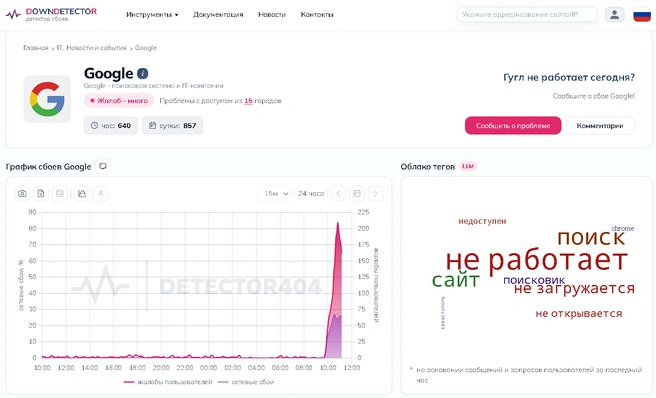Image resolution: width=656 pixels, height=398 pixels.
Task: Open the Контакты menu item
Action: tap(317, 15)
